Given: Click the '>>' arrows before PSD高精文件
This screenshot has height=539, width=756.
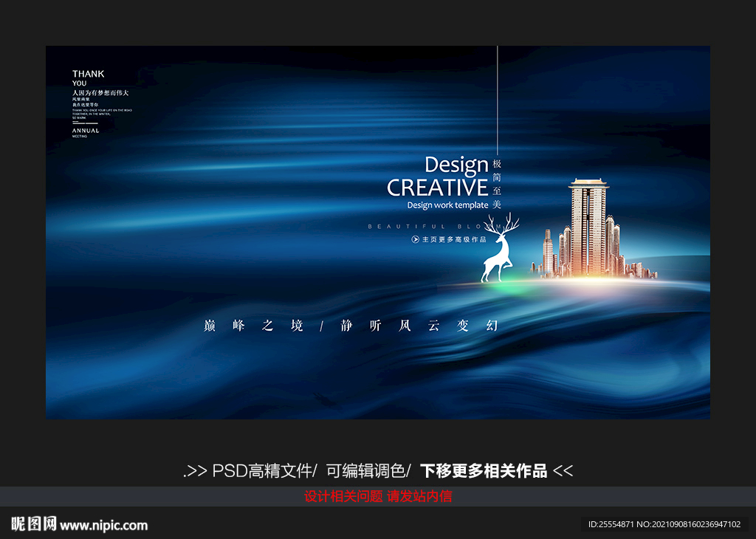Looking at the screenshot, I should pyautogui.click(x=196, y=471).
